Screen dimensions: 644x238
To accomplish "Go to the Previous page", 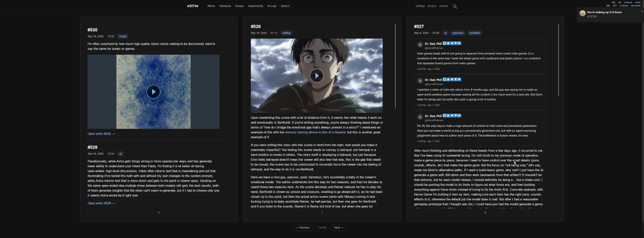I will pos(303,227).
